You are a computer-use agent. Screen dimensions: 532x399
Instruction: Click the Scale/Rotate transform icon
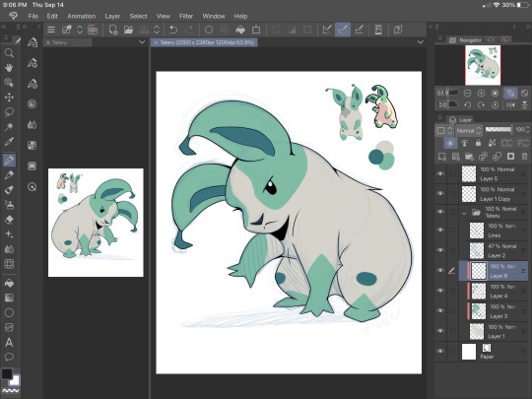click(256, 30)
